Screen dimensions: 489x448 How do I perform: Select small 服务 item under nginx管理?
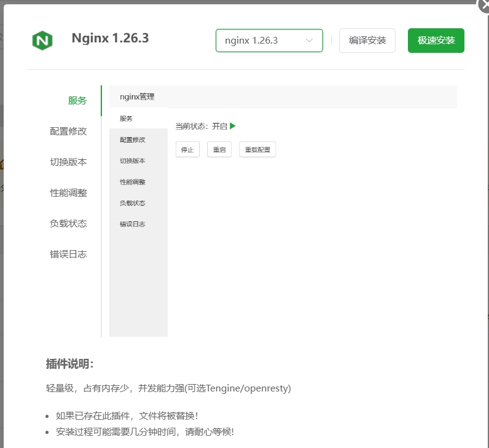(126, 119)
